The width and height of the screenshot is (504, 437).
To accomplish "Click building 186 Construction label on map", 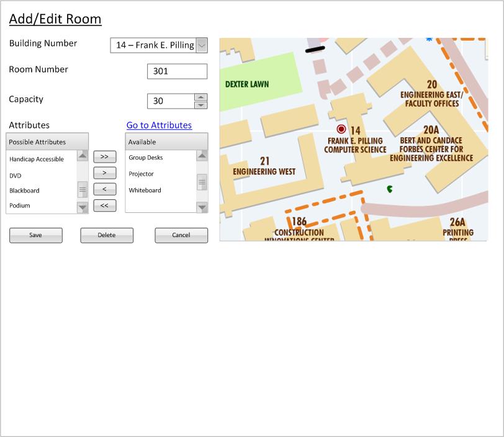I will (x=299, y=228).
